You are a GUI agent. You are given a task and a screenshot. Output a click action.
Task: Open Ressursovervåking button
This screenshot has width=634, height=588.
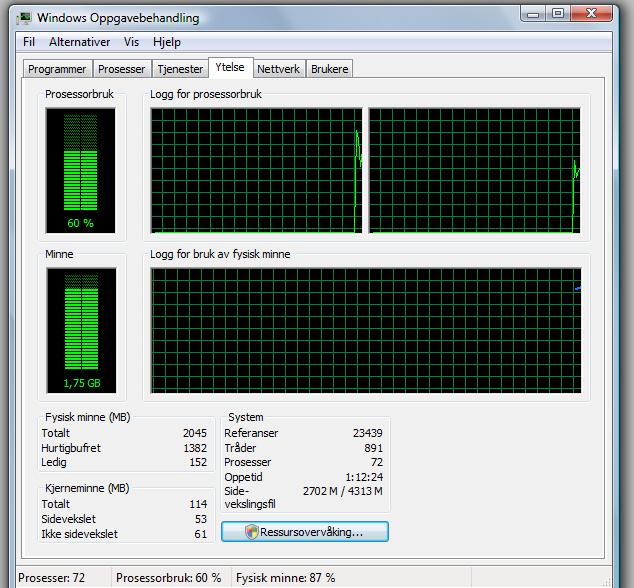[x=305, y=531]
